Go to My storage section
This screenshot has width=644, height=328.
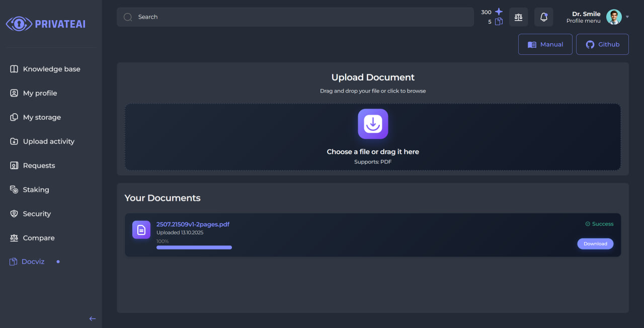pos(42,117)
